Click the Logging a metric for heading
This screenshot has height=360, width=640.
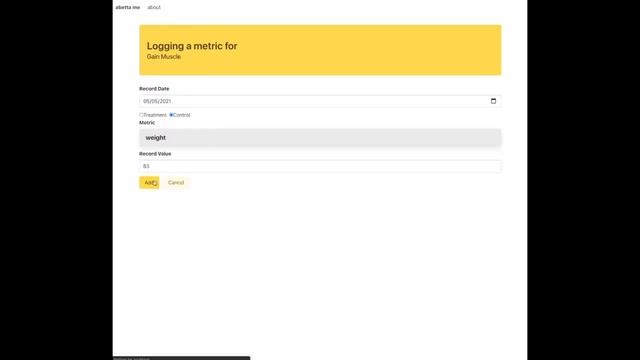[192, 46]
